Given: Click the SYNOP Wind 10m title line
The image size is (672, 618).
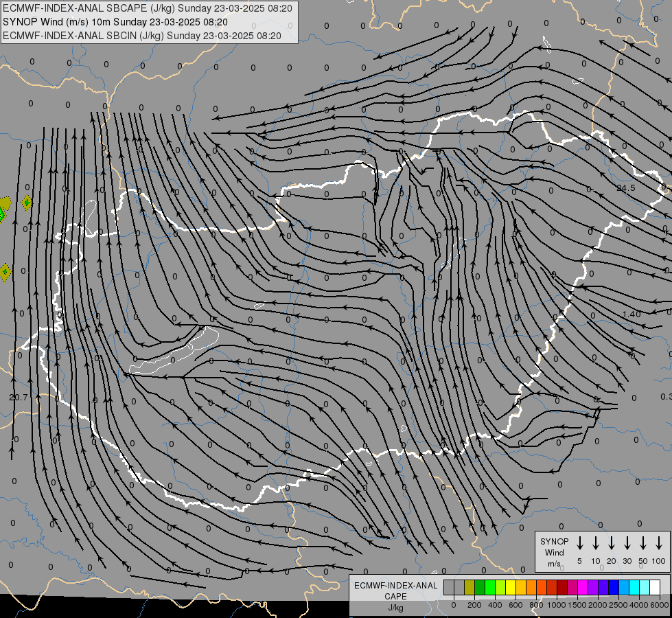Looking at the screenshot, I should pos(115,22).
